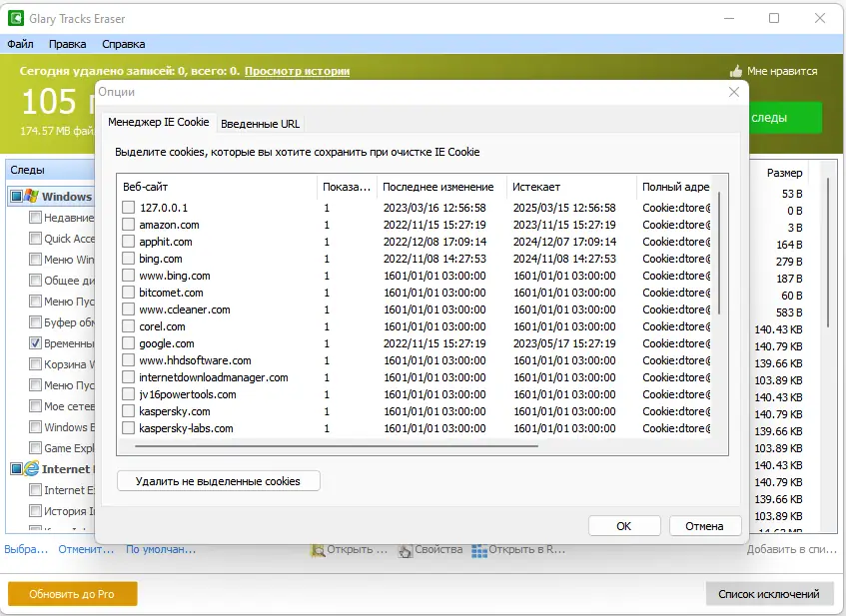Click the Открыть в R... registry icon

coord(478,550)
